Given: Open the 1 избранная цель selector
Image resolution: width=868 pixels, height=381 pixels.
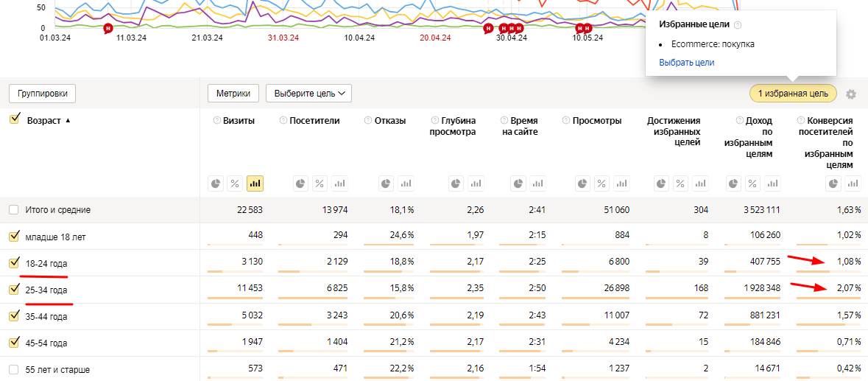Looking at the screenshot, I should 793,94.
